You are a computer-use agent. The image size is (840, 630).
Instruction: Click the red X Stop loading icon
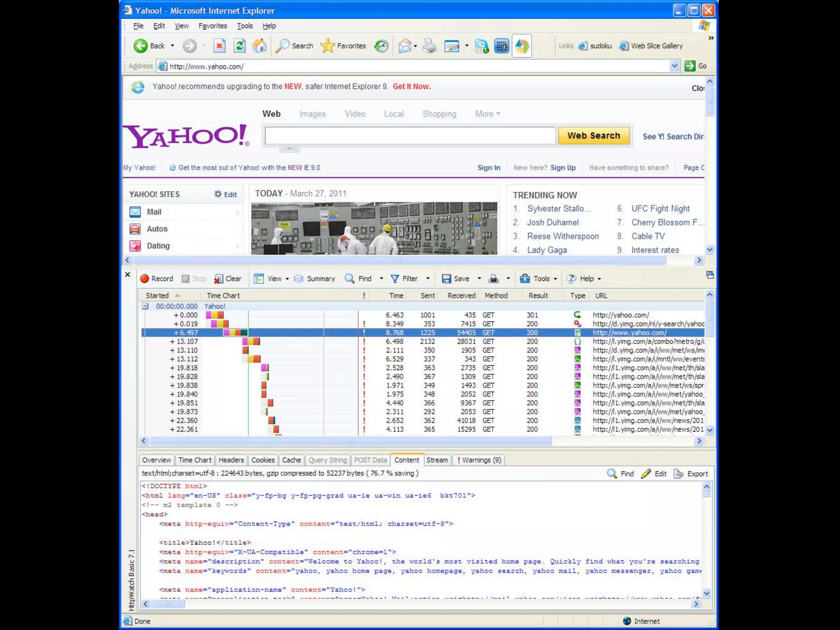click(x=219, y=46)
